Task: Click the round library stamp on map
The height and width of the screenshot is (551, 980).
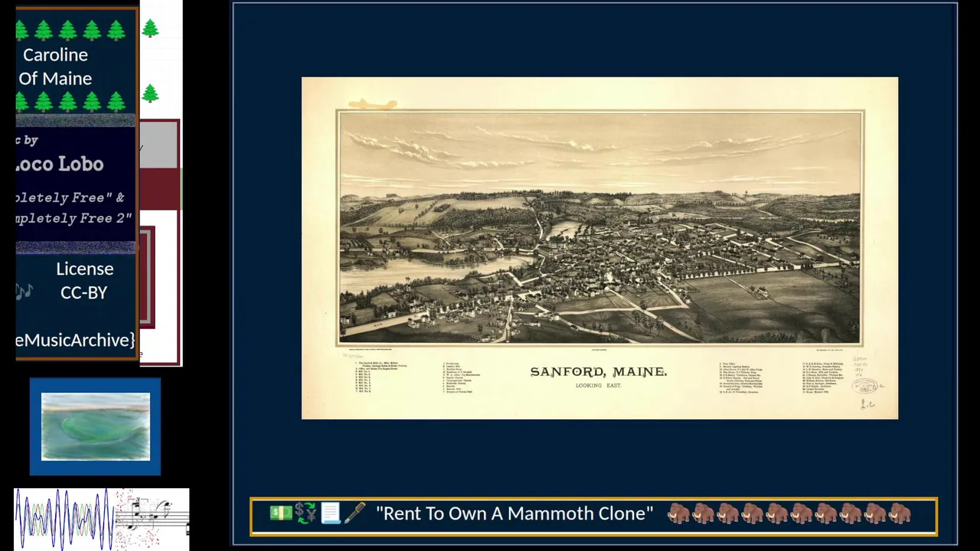Action: 864,386
